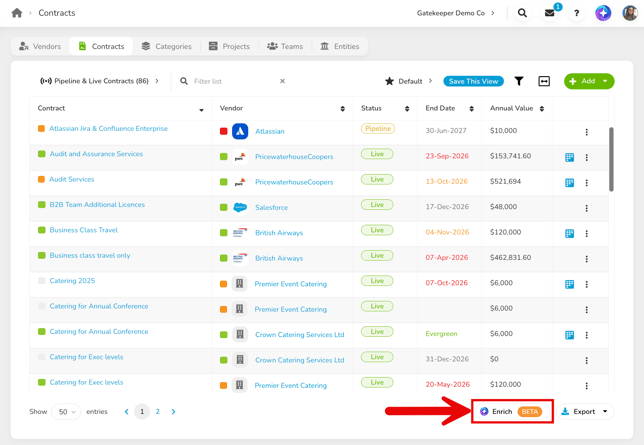644x445 pixels.
Task: Expand Pipeline & Live Contracts view selector
Action: pos(99,81)
